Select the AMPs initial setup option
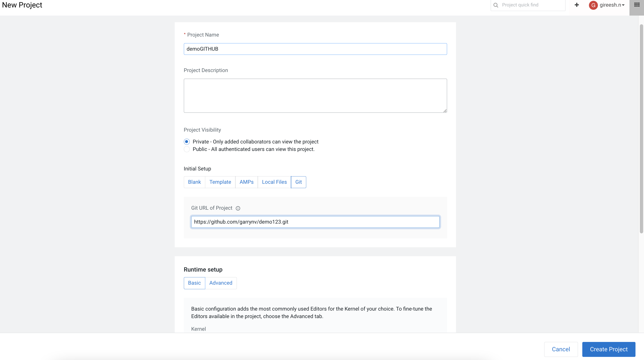The width and height of the screenshot is (644, 360). click(x=246, y=182)
